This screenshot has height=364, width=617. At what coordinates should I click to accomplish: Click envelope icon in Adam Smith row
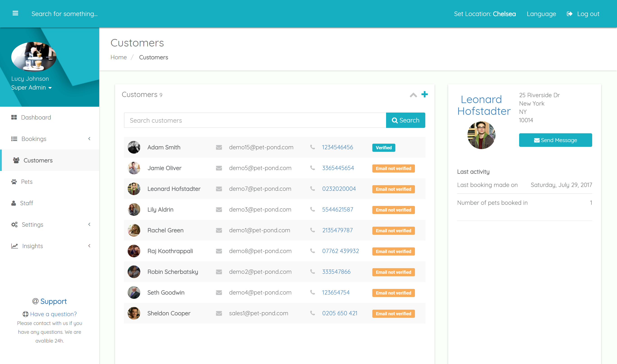pyautogui.click(x=219, y=147)
